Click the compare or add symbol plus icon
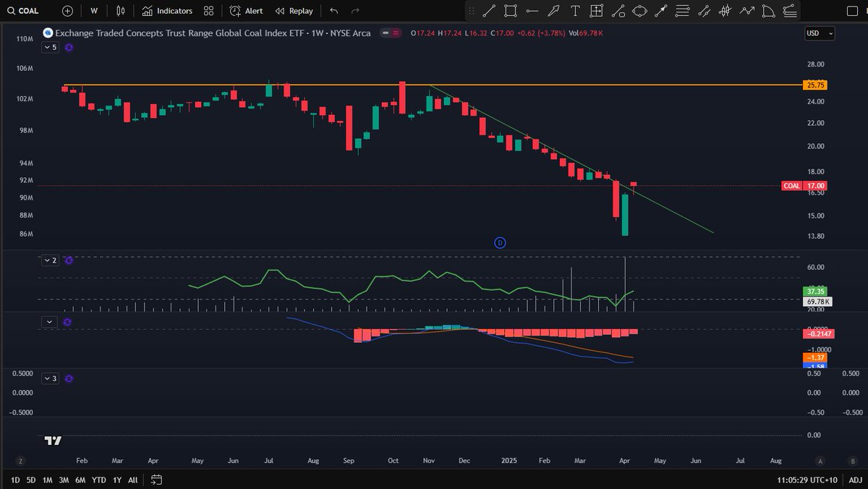This screenshot has width=868, height=489. [x=67, y=11]
